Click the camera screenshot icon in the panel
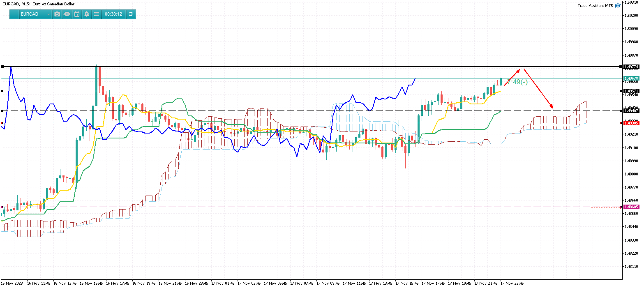The width and height of the screenshot is (644, 288). coord(57,14)
